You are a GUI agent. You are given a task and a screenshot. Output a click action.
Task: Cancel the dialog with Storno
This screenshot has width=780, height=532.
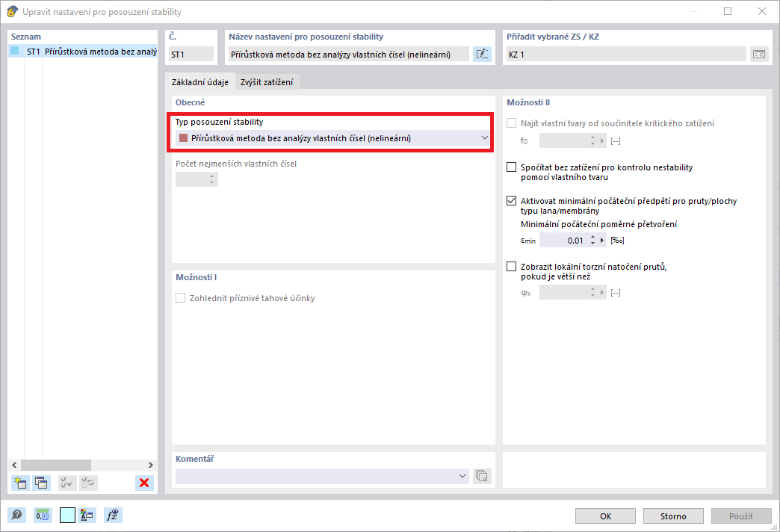672,516
